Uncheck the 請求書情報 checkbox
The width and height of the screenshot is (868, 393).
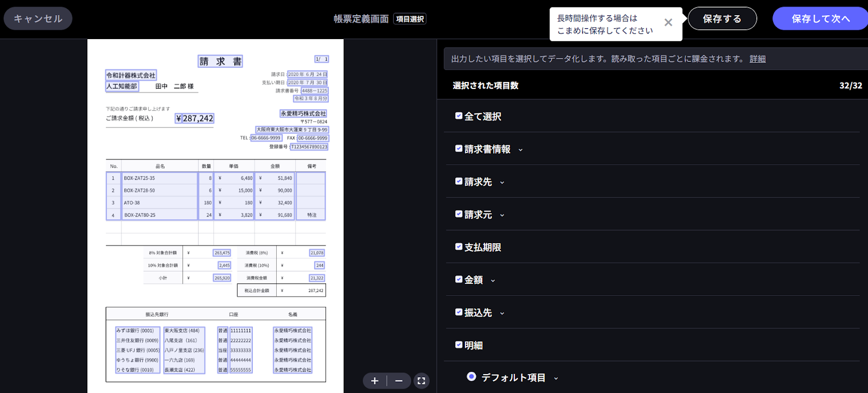point(458,148)
